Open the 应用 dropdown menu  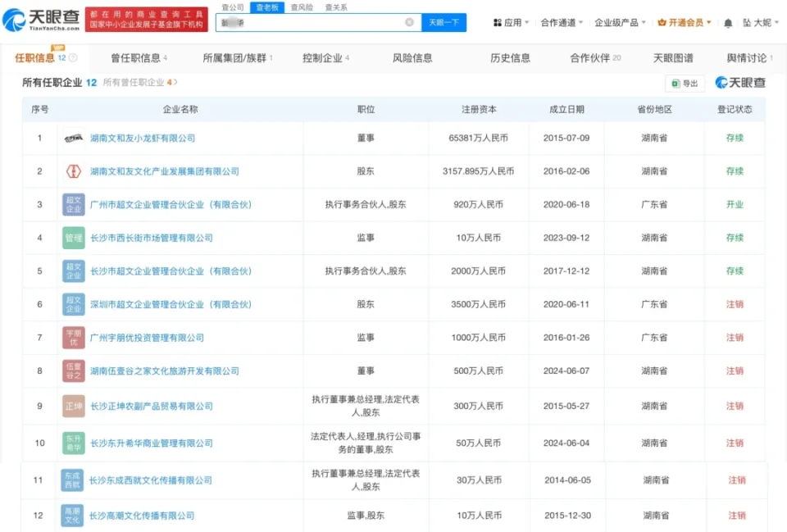(x=512, y=23)
